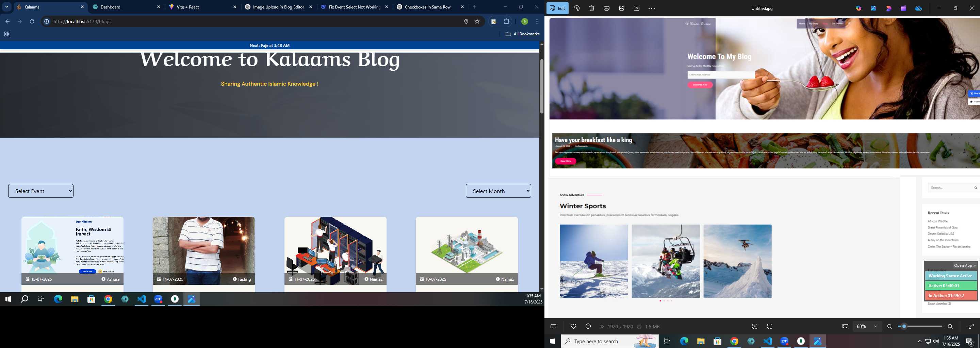Expand the Select Event dropdown

[x=41, y=191]
